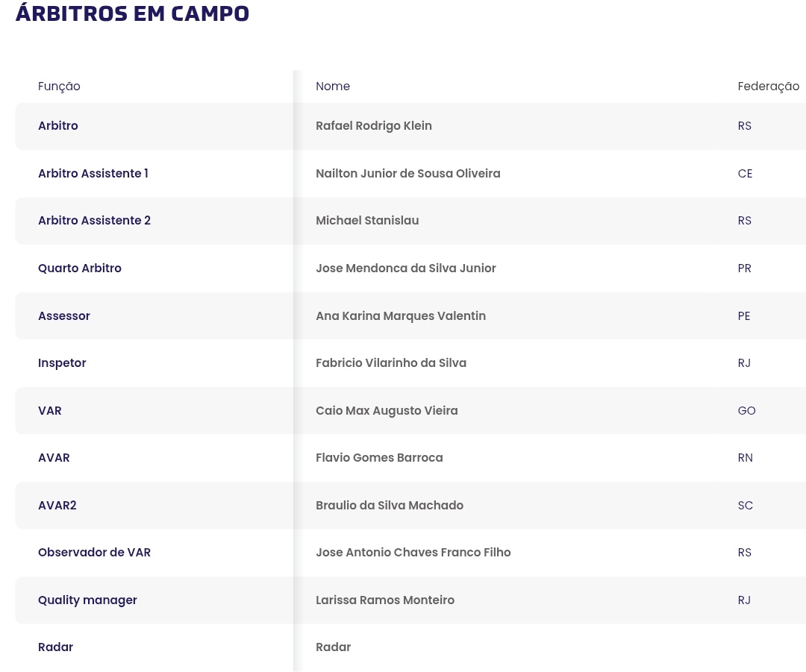Select Fabricio Vilarinho da Silva
Image resolution: width=806 pixels, height=672 pixels.
coord(391,363)
